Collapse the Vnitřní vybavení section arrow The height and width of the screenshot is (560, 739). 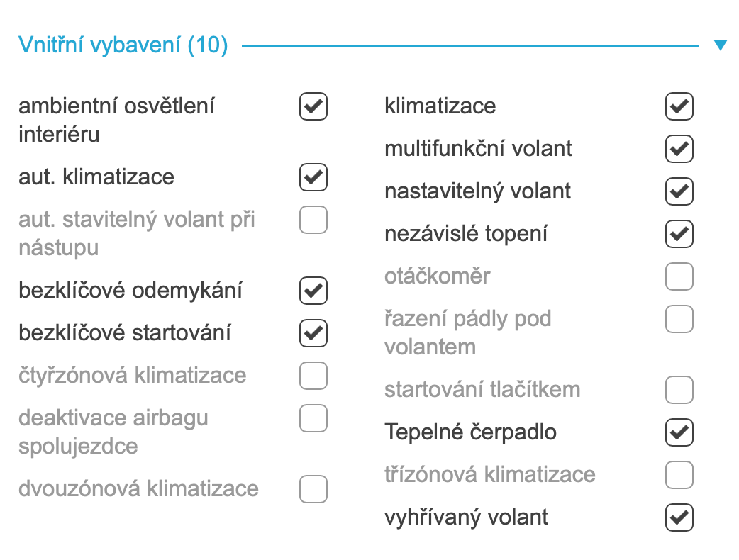[x=721, y=46]
